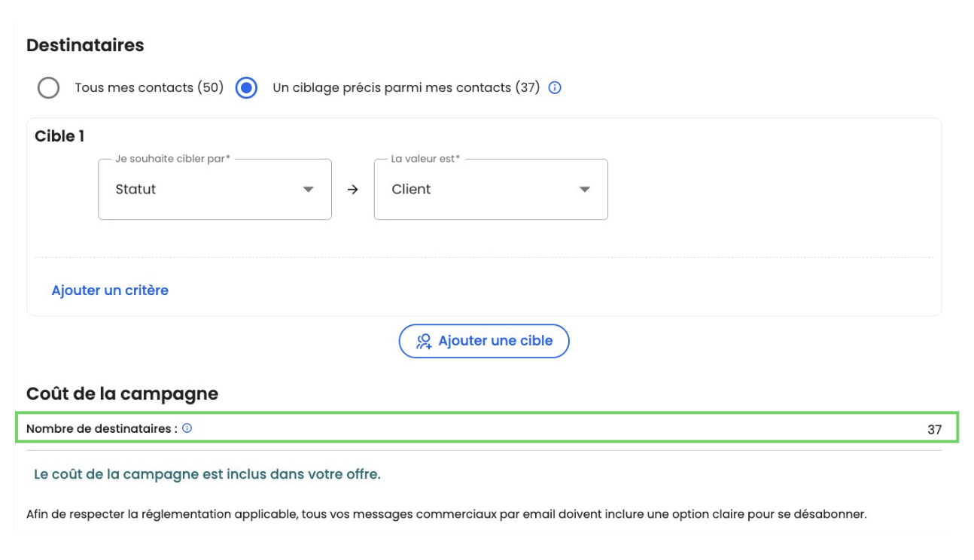Click add-person icon in Ajouter une cible
This screenshot has width=974, height=560.
click(x=425, y=342)
